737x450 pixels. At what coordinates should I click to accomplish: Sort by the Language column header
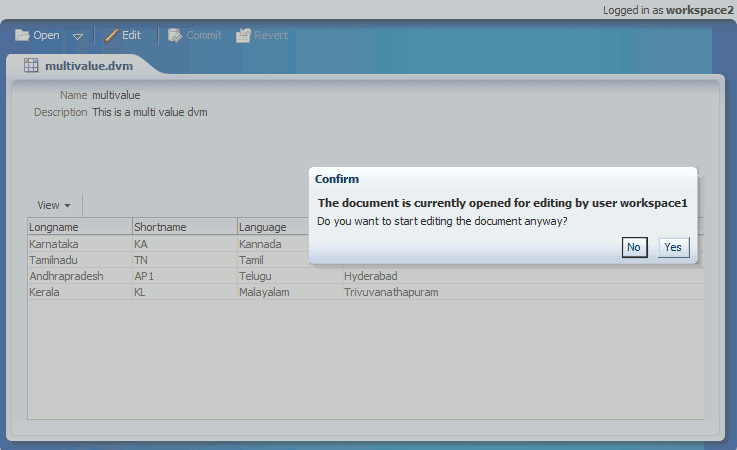(x=273, y=227)
